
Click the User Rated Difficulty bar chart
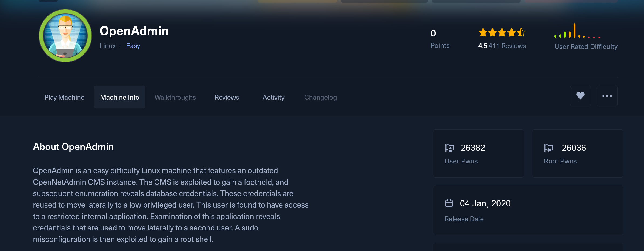tap(577, 31)
